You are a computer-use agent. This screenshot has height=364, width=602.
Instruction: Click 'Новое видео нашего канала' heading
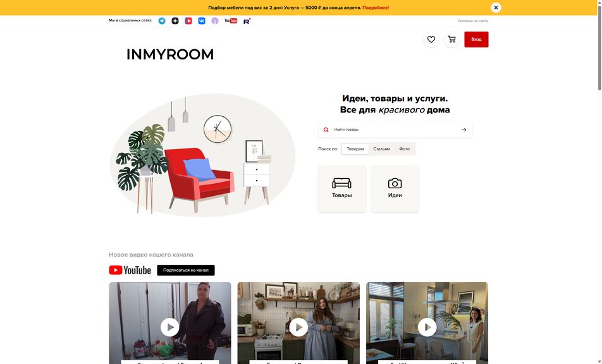tap(151, 255)
